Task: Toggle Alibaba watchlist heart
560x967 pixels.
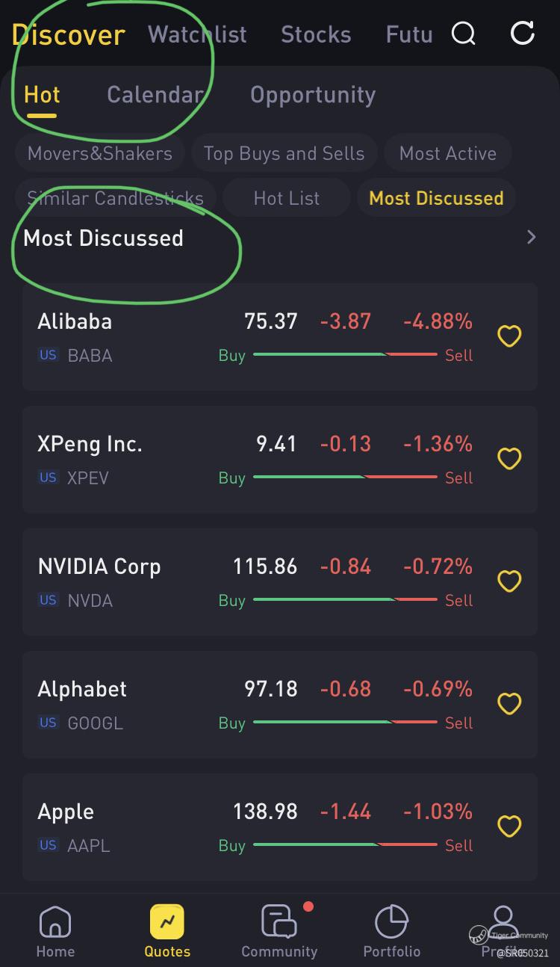Action: coord(509,336)
